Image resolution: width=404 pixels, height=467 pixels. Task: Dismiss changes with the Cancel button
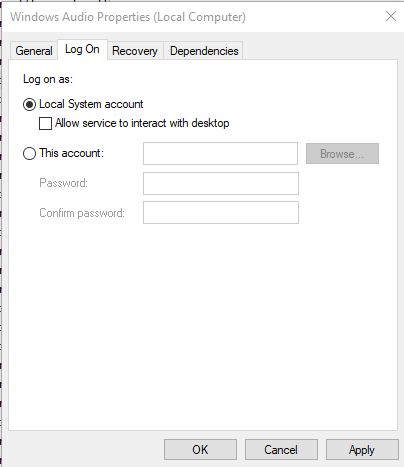click(281, 449)
